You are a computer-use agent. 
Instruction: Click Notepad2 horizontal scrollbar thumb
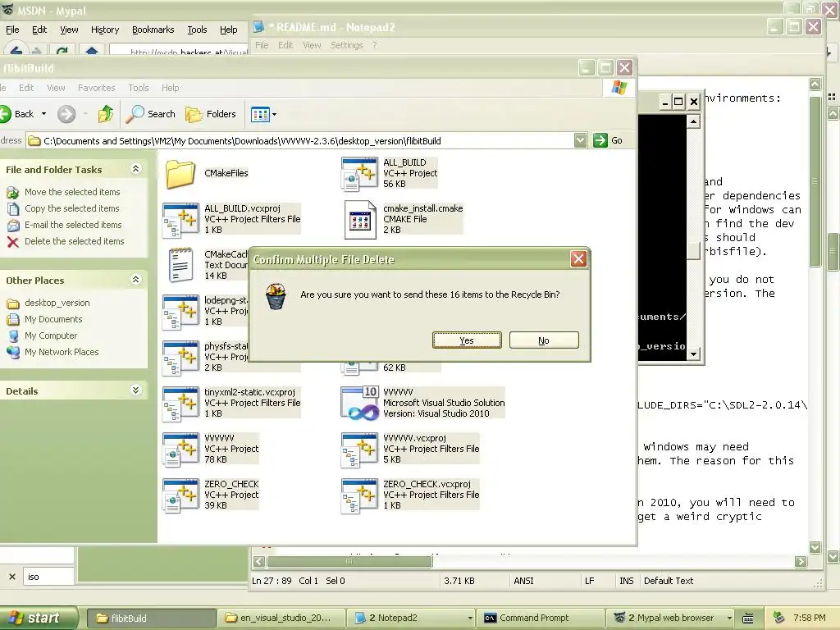pos(349,561)
